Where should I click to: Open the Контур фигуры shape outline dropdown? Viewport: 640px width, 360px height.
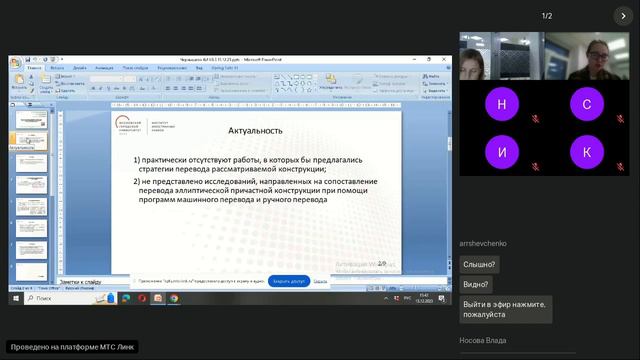[x=390, y=84]
